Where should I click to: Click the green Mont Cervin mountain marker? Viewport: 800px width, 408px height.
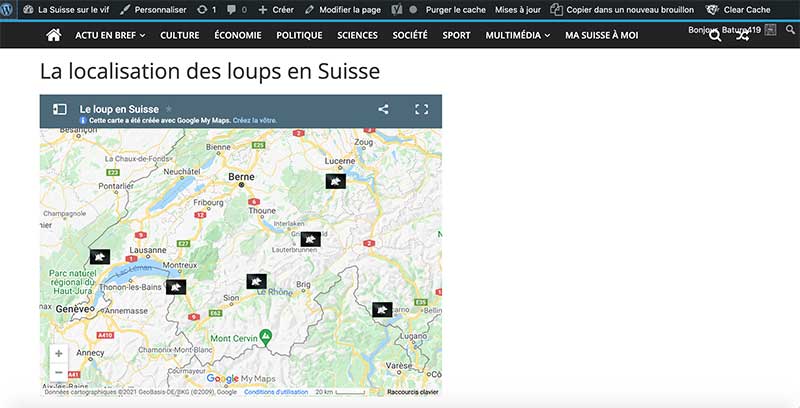point(265,336)
